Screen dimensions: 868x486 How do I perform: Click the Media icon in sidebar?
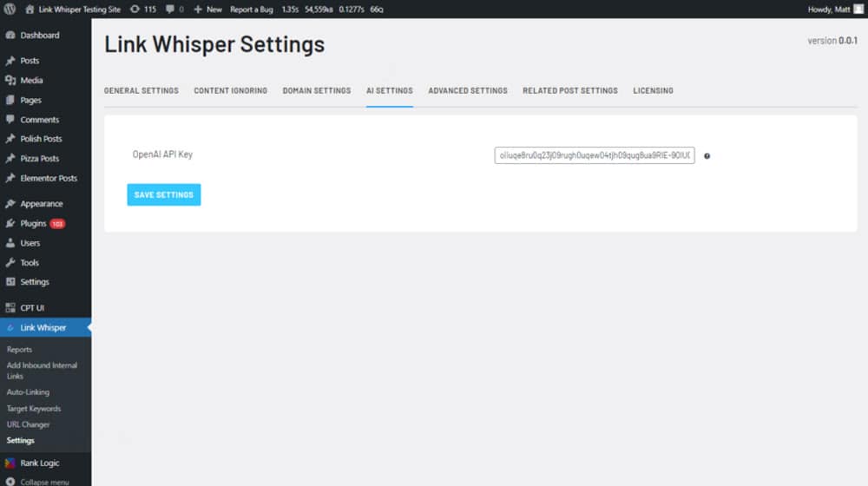(x=10, y=80)
